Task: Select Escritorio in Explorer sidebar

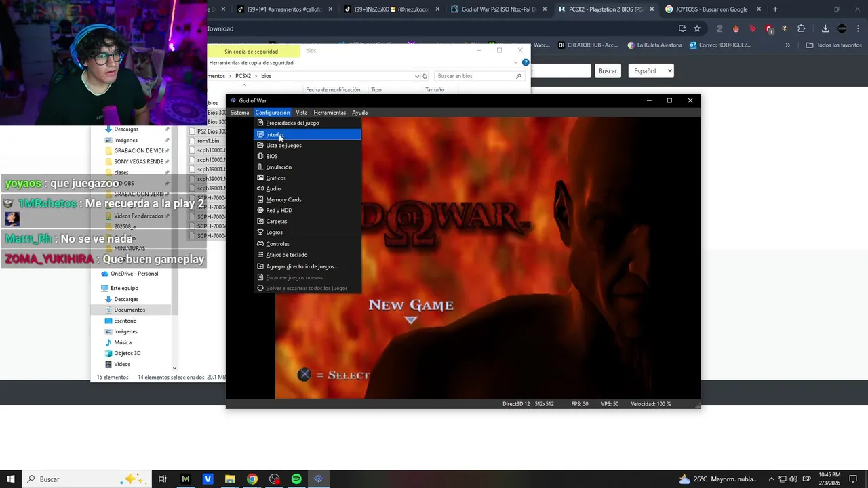Action: (125, 321)
